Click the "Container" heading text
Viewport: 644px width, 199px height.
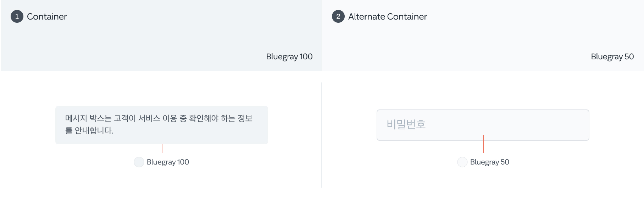[x=47, y=17]
